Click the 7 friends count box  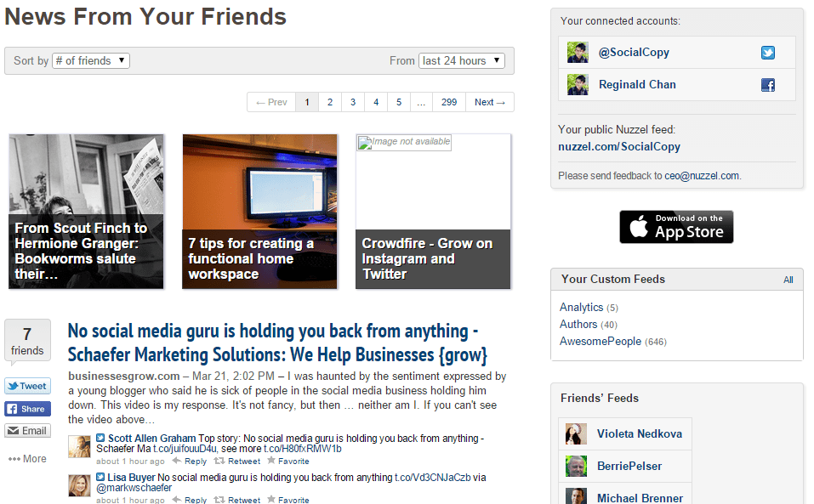coord(27,340)
